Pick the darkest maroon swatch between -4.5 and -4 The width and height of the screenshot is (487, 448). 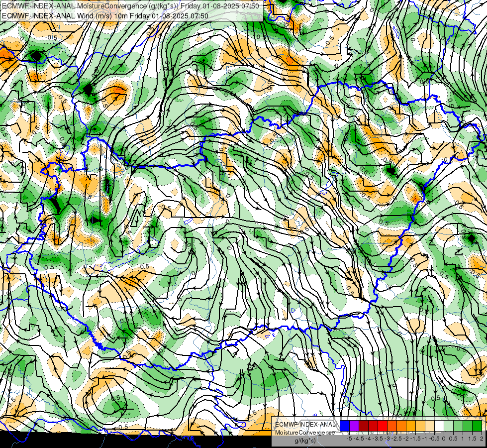tap(364, 426)
